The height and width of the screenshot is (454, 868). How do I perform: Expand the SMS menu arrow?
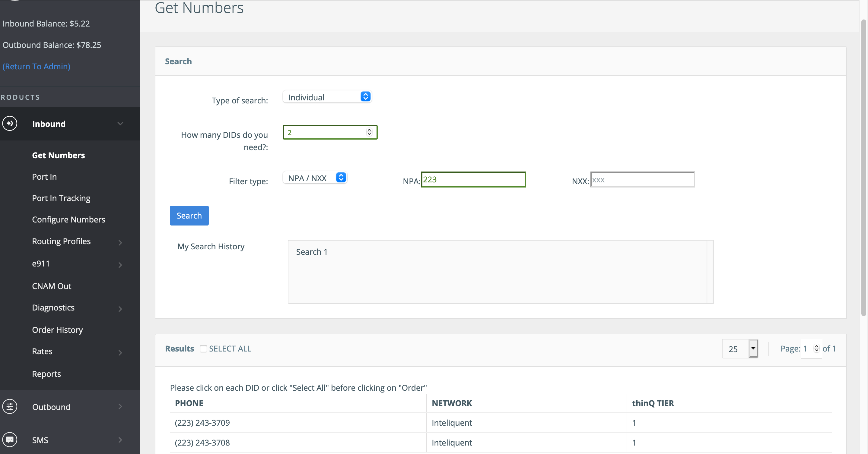point(120,440)
